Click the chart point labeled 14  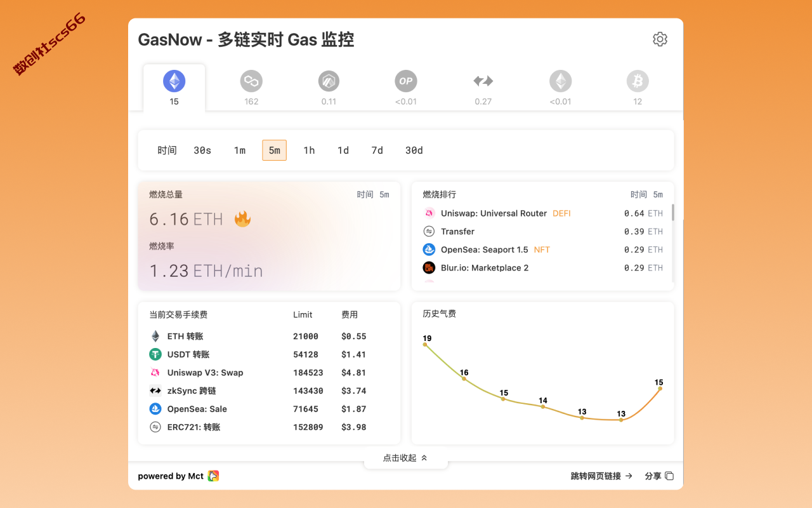(x=543, y=406)
